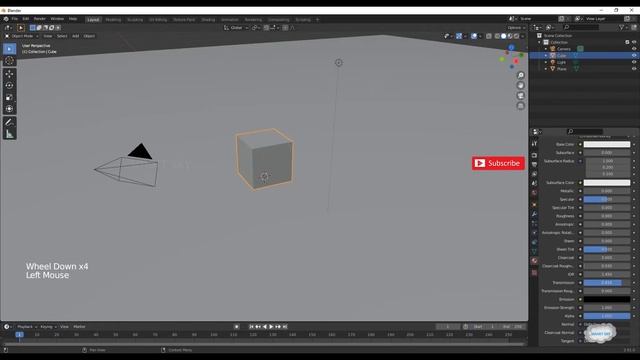Select the Move tool
The image size is (640, 360).
[x=9, y=74]
